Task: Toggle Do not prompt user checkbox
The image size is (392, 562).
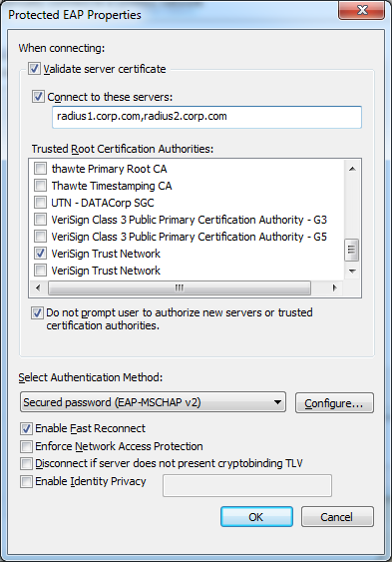Action: point(37,312)
